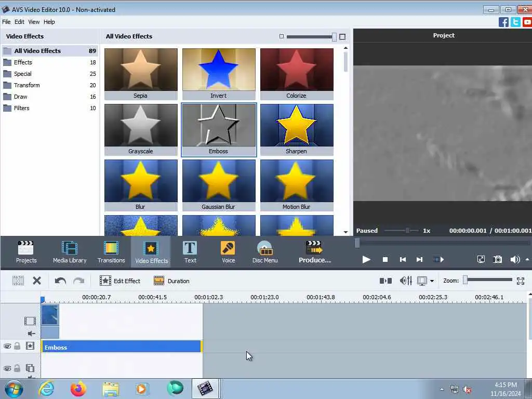Select the Filters category folder

coord(50,108)
